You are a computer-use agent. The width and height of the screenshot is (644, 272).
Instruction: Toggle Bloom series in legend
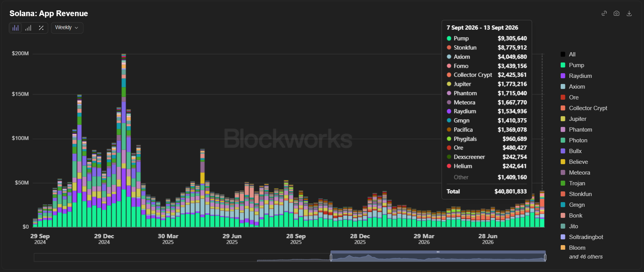click(573, 248)
